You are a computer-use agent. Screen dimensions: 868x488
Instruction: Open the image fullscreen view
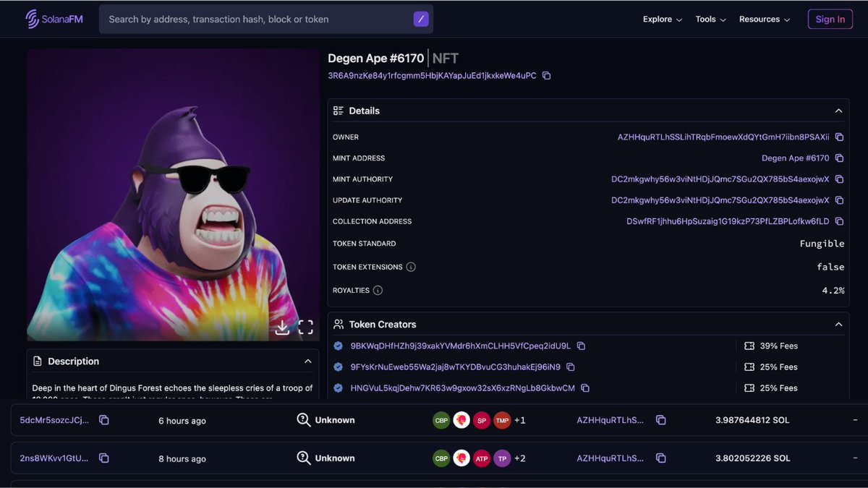click(x=305, y=327)
